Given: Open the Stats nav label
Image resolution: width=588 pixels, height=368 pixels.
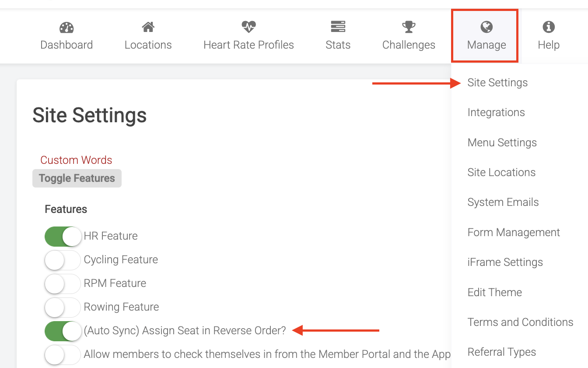Looking at the screenshot, I should [x=338, y=45].
